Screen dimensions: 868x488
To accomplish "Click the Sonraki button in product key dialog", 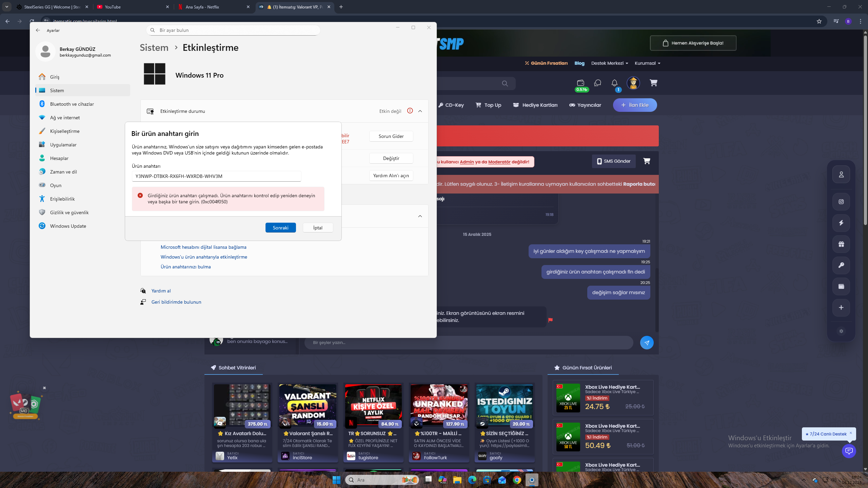I will [x=280, y=228].
